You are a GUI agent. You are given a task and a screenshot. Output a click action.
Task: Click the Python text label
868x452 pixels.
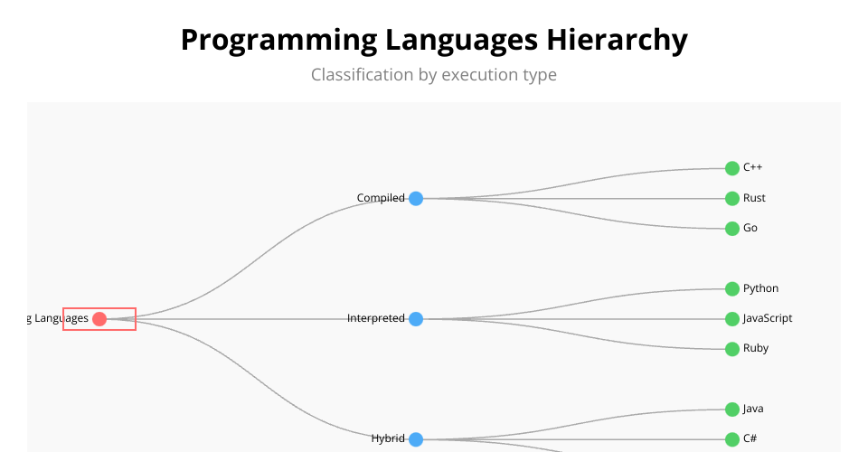coord(760,288)
